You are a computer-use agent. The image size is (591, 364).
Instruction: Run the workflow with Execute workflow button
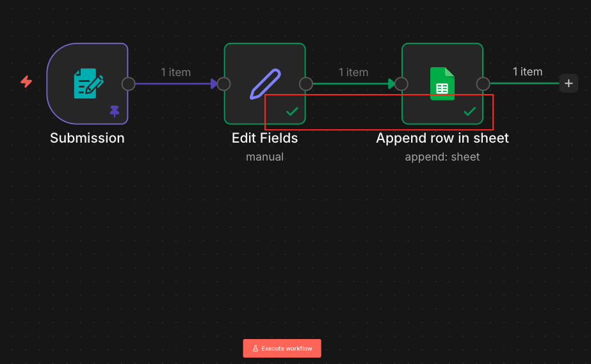282,349
